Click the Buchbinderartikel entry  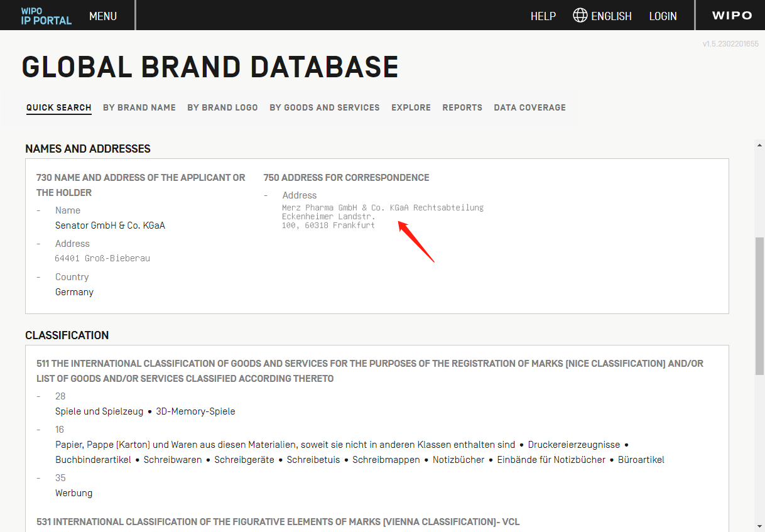click(93, 460)
